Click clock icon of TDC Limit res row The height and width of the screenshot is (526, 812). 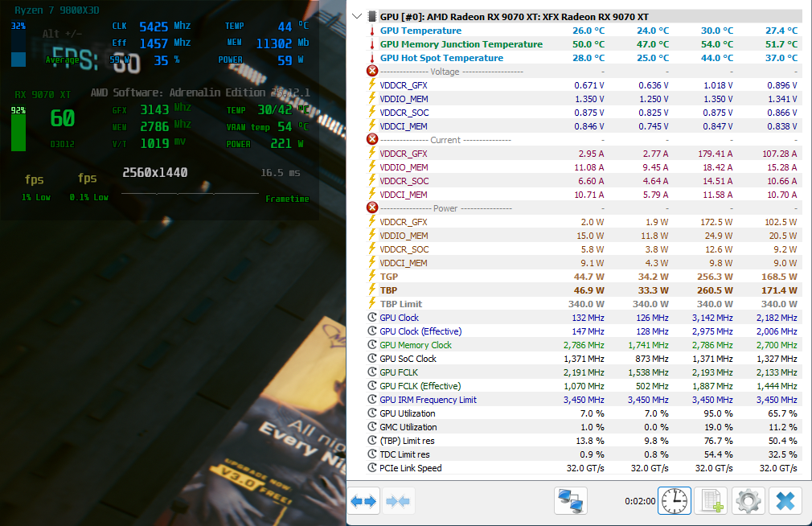371,454
